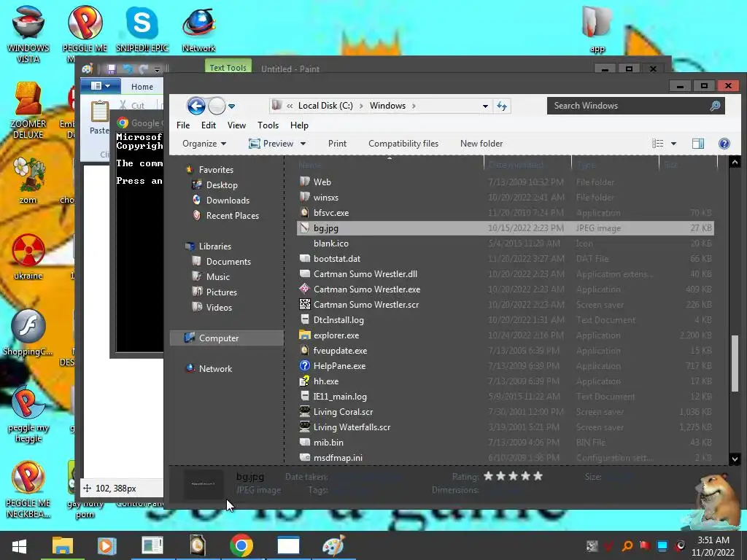The height and width of the screenshot is (560, 747).
Task: Select the msdfmap.ini file
Action: pos(338,458)
